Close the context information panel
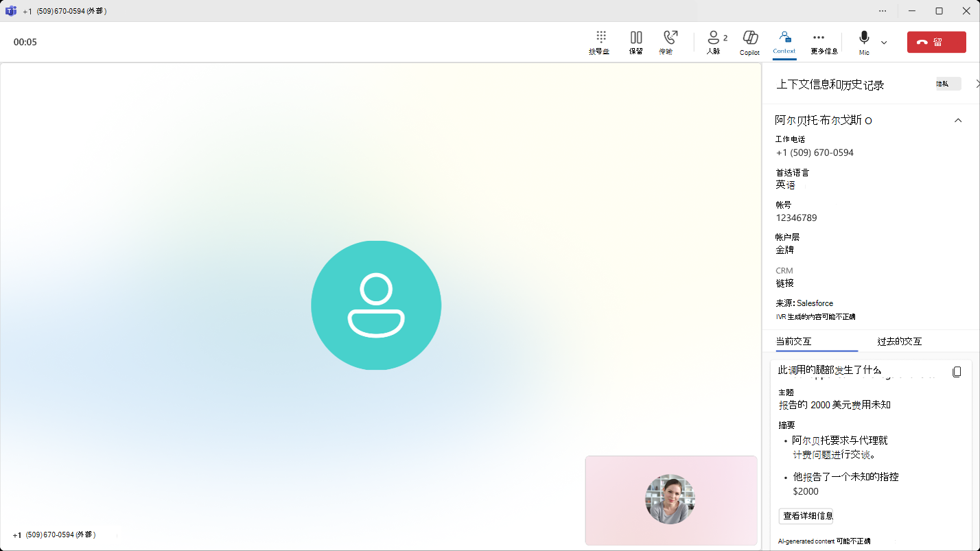Screen dimensions: 980x551 point(977,84)
